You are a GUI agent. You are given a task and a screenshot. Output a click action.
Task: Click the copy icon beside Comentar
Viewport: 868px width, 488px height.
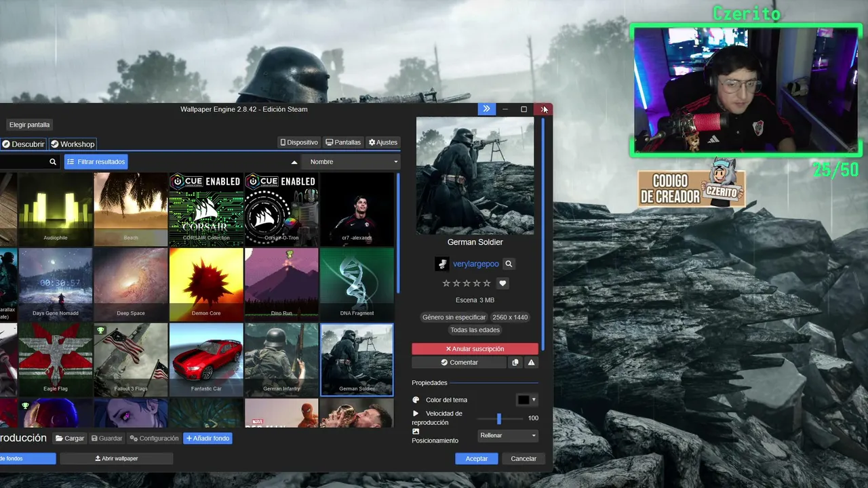pos(515,363)
